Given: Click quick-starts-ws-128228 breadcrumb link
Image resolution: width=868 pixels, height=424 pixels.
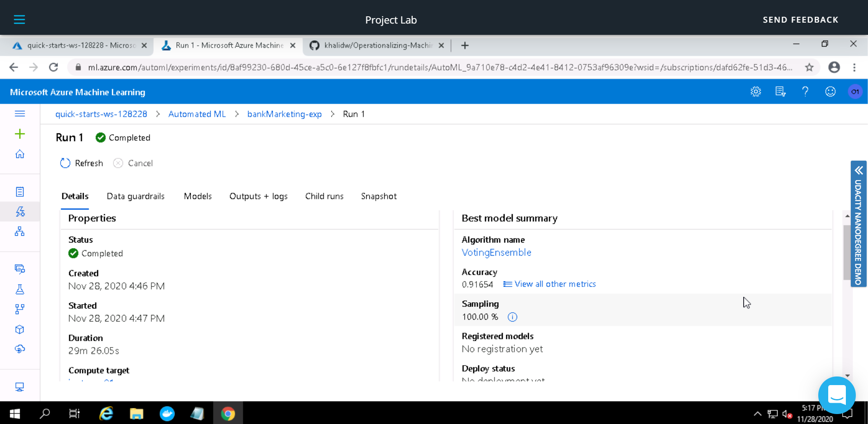Looking at the screenshot, I should [101, 114].
